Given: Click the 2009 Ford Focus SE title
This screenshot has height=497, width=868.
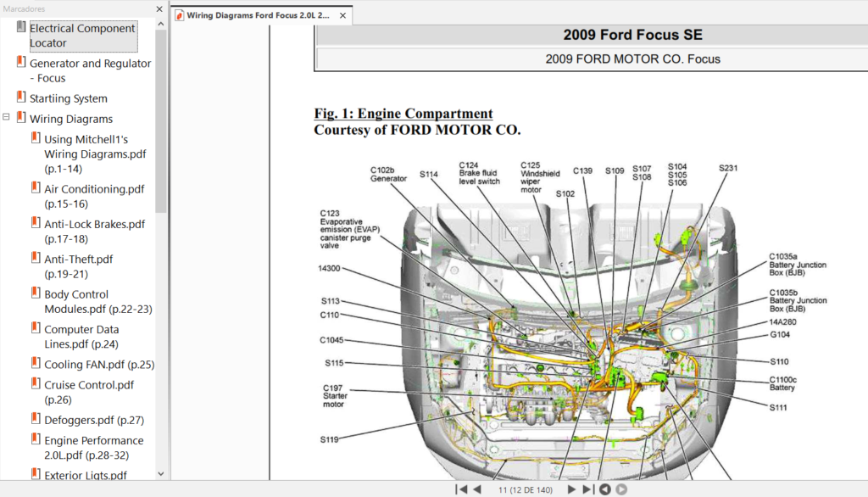Looking at the screenshot, I should 632,35.
